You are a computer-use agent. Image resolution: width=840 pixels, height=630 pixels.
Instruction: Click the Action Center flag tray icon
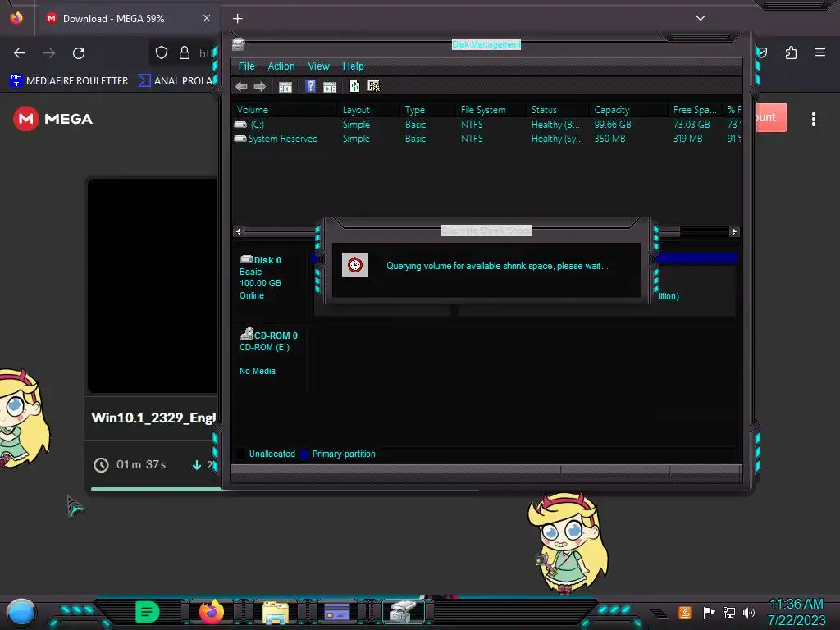[x=710, y=612]
